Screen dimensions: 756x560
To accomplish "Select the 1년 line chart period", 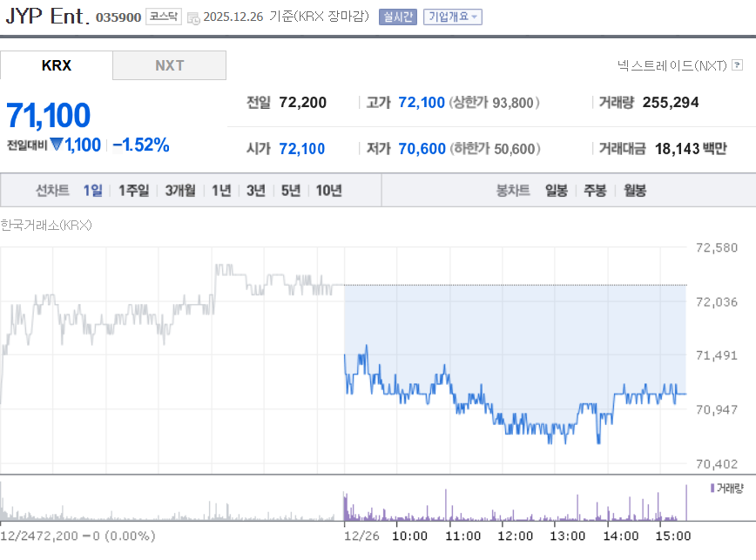I will tap(221, 191).
